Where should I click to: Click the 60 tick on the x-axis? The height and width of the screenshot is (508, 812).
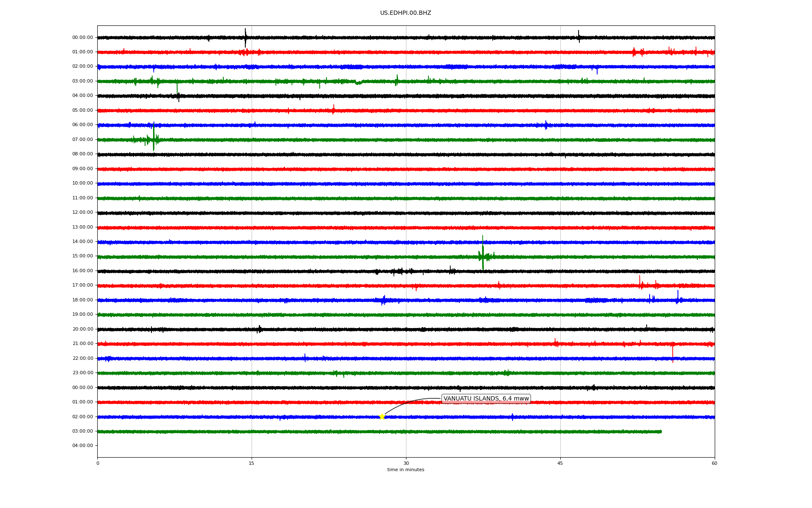pyautogui.click(x=714, y=463)
